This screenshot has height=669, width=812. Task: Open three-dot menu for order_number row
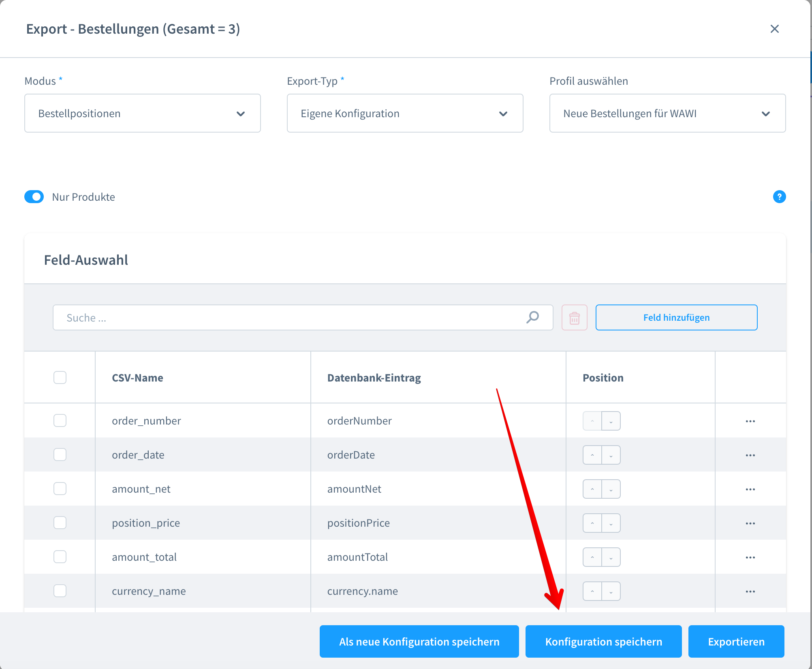pyautogui.click(x=750, y=421)
